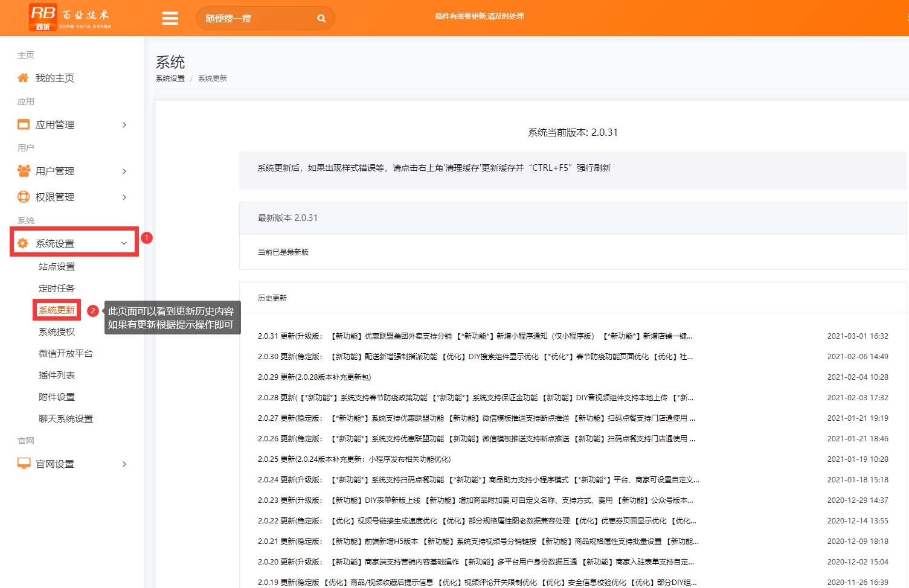Viewport: 909px width, 588px height.
Task: Open 定时任务 submenu item
Action: [x=57, y=288]
